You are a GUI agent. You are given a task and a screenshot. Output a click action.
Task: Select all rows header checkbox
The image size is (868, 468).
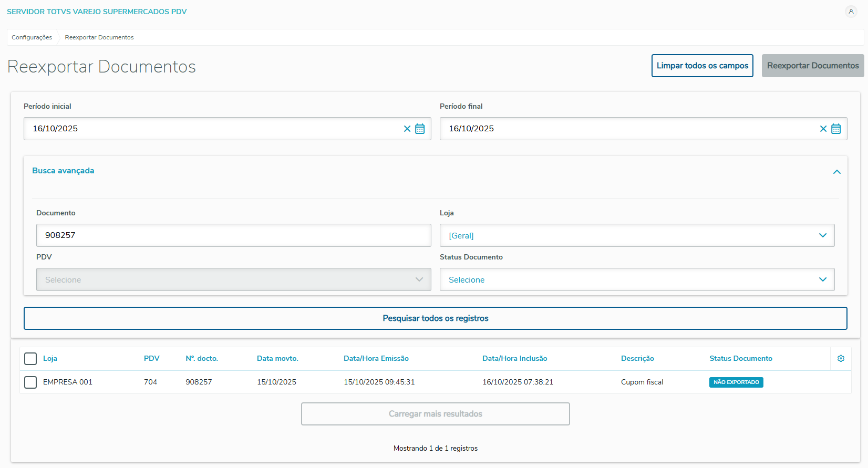[30, 359]
